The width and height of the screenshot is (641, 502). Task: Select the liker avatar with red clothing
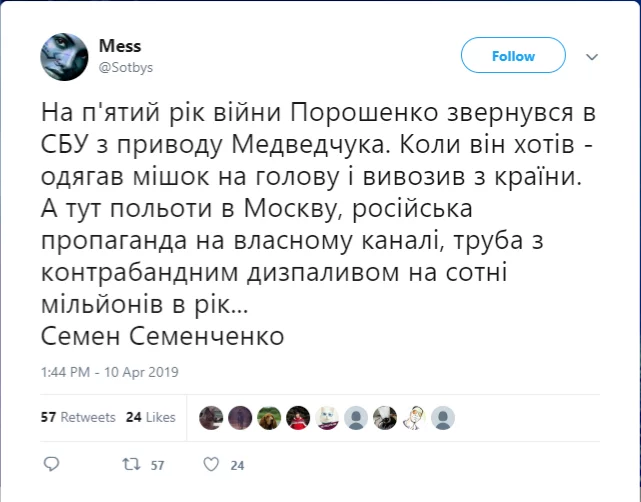[x=297, y=417]
